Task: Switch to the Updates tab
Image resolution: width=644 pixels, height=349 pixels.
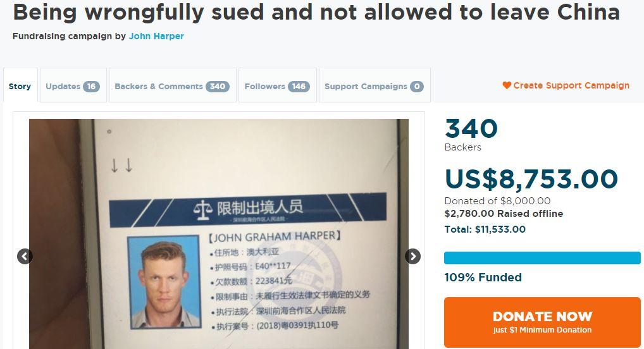Action: point(73,85)
